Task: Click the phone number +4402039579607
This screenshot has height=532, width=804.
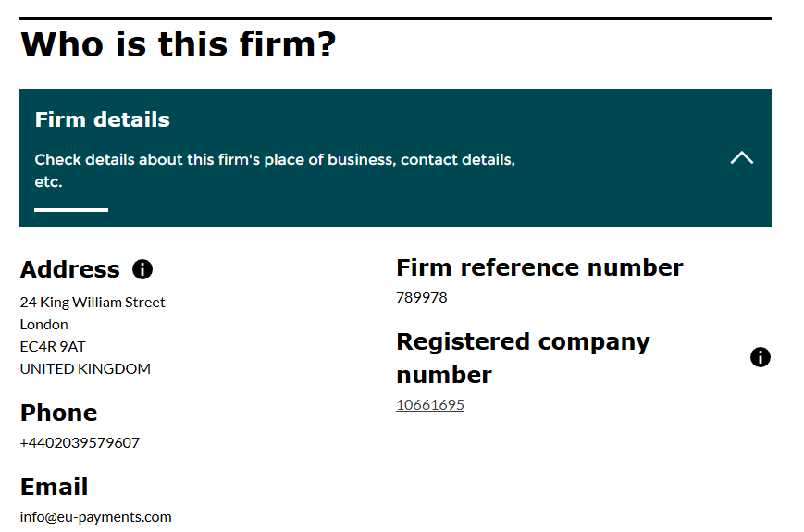Action: 80,442
